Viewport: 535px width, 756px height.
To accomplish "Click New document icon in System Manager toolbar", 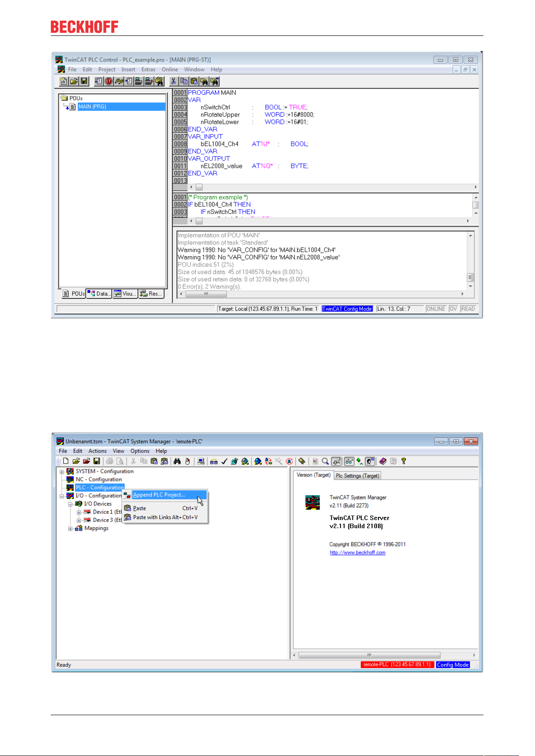I will (66, 461).
